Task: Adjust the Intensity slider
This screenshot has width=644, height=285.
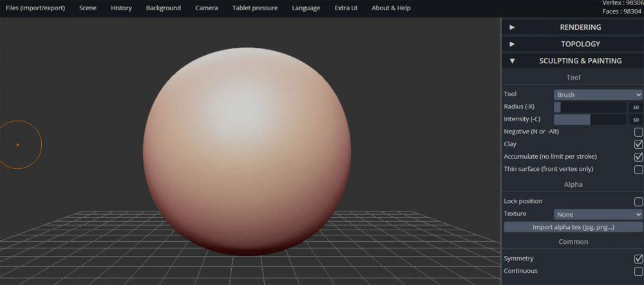Action: pos(590,120)
